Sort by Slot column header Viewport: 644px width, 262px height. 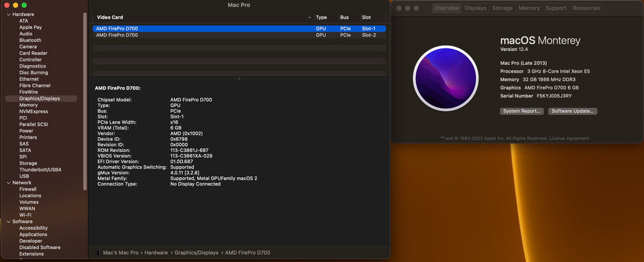coord(366,17)
